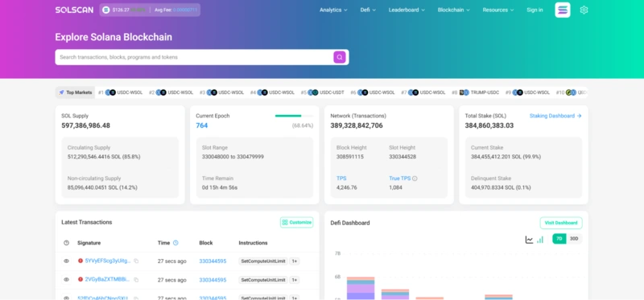Open the settings gear icon
This screenshot has width=644, height=300.
click(584, 10)
